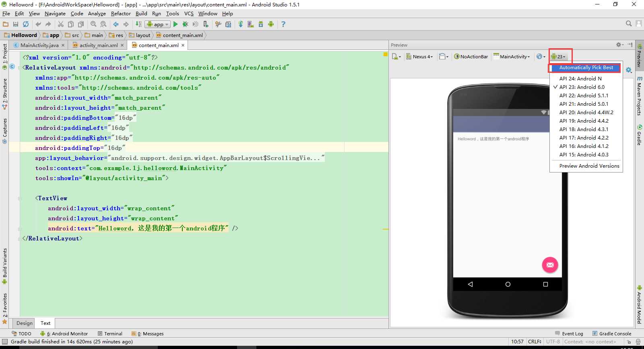The width and height of the screenshot is (644, 349).
Task: Close the content_main.xml tab
Action: [x=183, y=45]
